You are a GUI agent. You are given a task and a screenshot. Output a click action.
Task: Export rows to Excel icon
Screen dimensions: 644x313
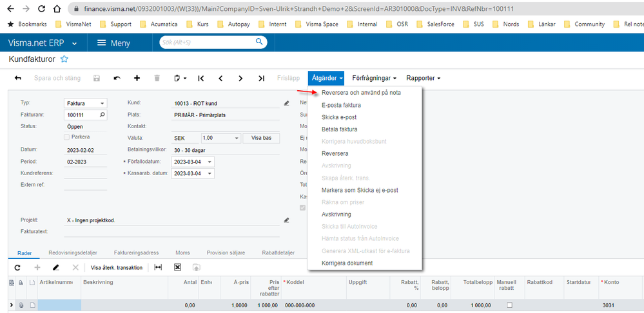(177, 267)
